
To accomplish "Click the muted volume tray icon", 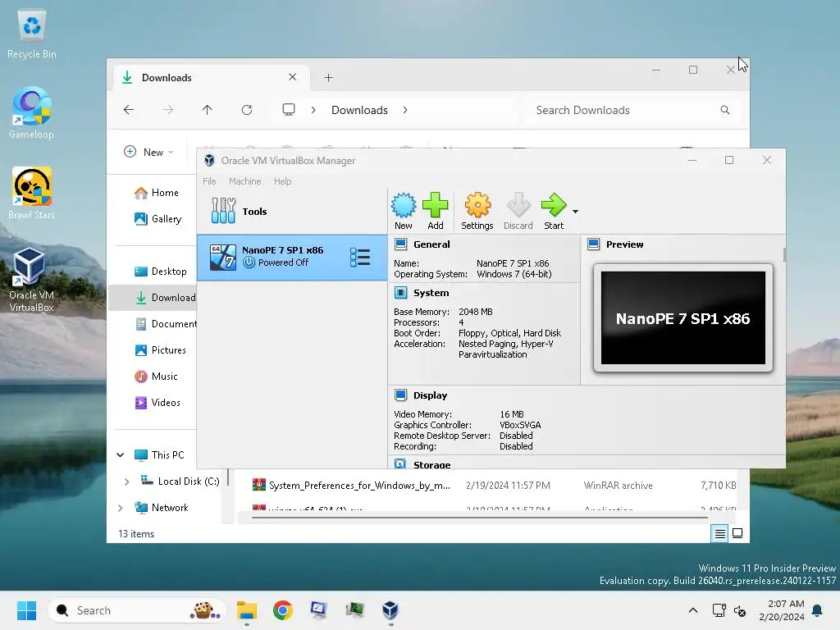I will (740, 610).
